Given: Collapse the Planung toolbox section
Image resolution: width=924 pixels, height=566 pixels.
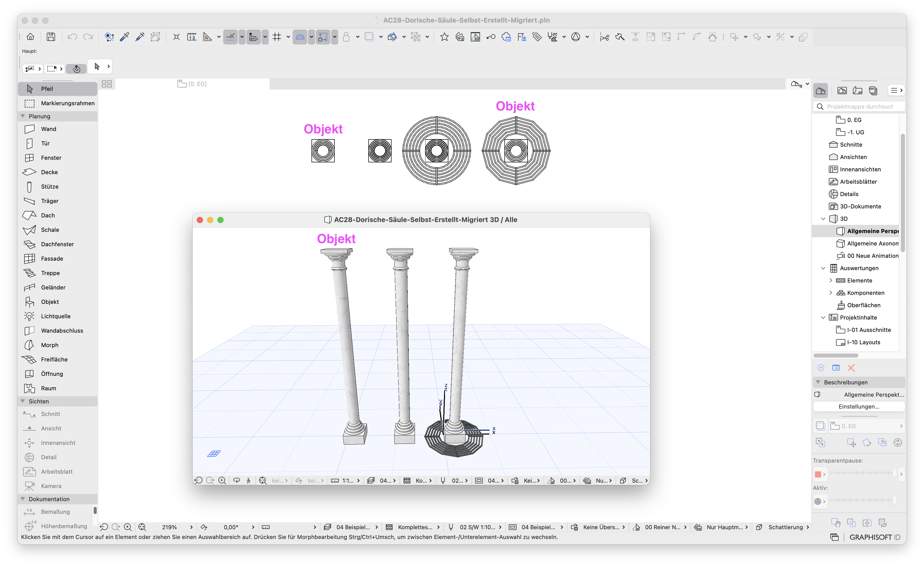Looking at the screenshot, I should [x=23, y=116].
